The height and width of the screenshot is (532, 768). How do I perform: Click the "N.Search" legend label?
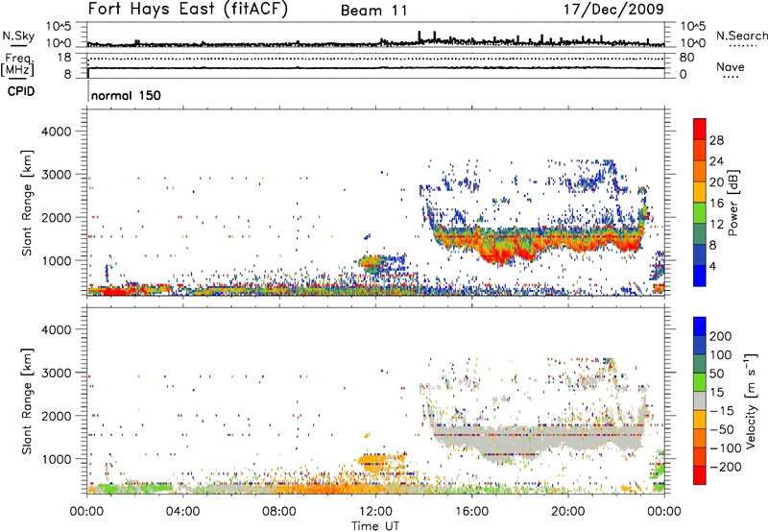(741, 36)
